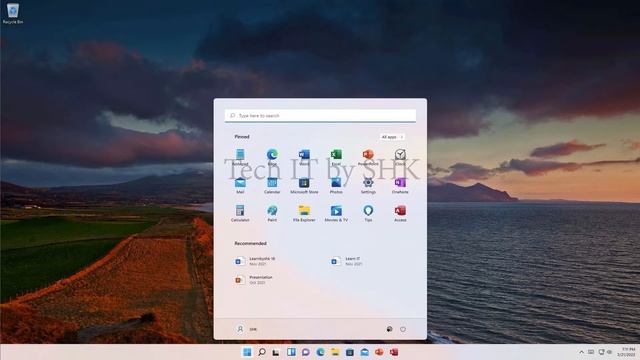The width and height of the screenshot is (640, 360).
Task: Click the taskbar Start button
Action: pos(247,352)
